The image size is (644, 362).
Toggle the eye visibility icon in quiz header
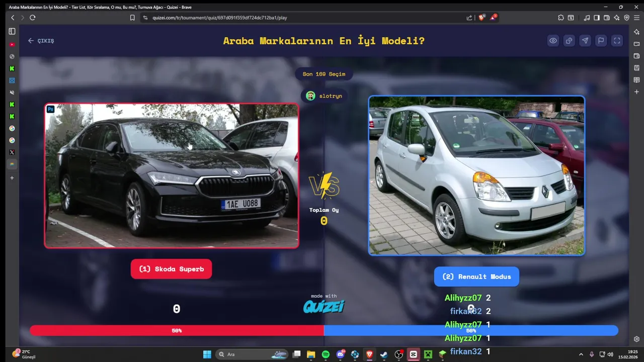tap(553, 41)
